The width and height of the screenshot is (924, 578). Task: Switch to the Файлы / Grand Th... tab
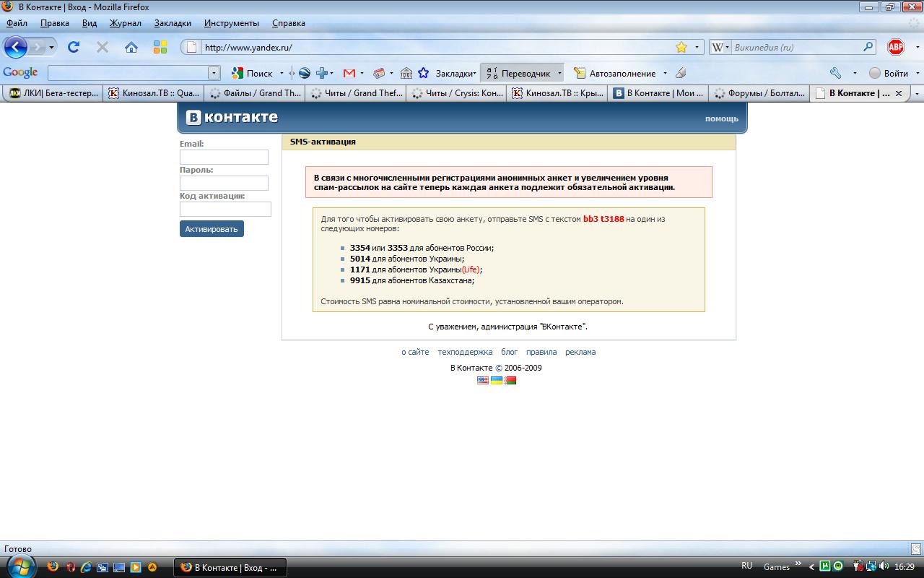pyautogui.click(x=256, y=93)
